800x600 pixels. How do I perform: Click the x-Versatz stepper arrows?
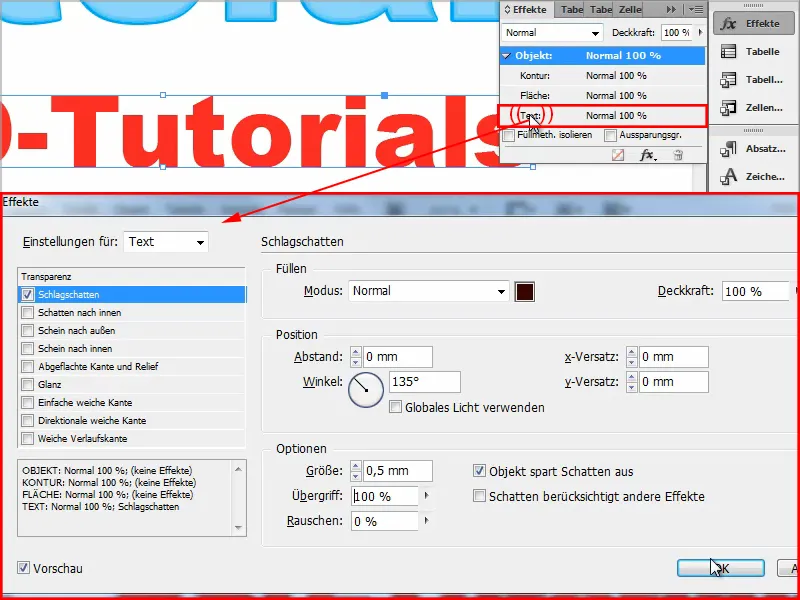coord(632,357)
